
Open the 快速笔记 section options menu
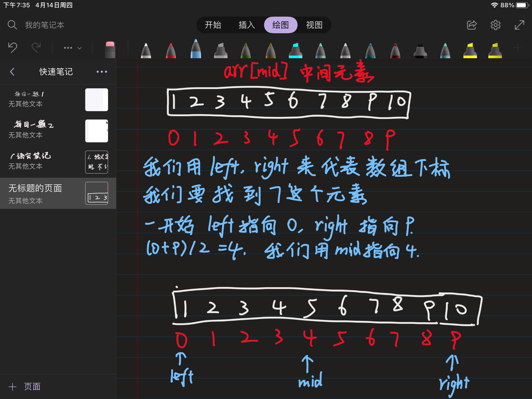[x=102, y=72]
